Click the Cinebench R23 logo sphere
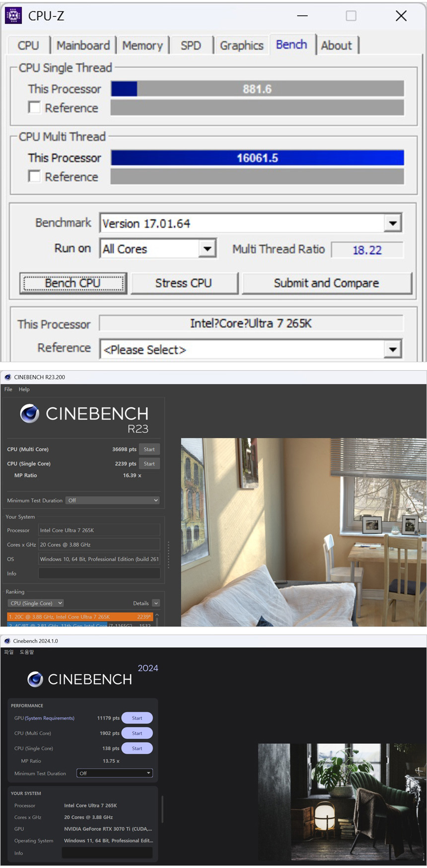Viewport: 427px width, 868px height. coord(30,413)
